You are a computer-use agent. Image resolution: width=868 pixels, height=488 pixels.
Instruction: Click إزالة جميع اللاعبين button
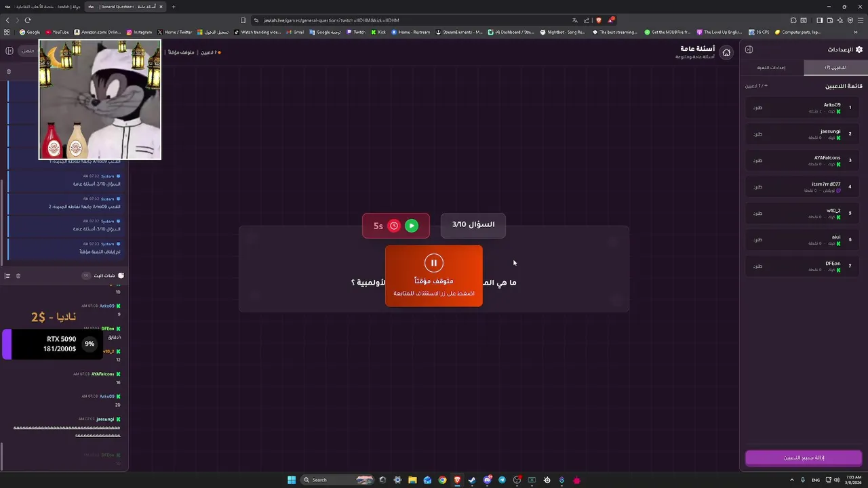[x=804, y=458]
